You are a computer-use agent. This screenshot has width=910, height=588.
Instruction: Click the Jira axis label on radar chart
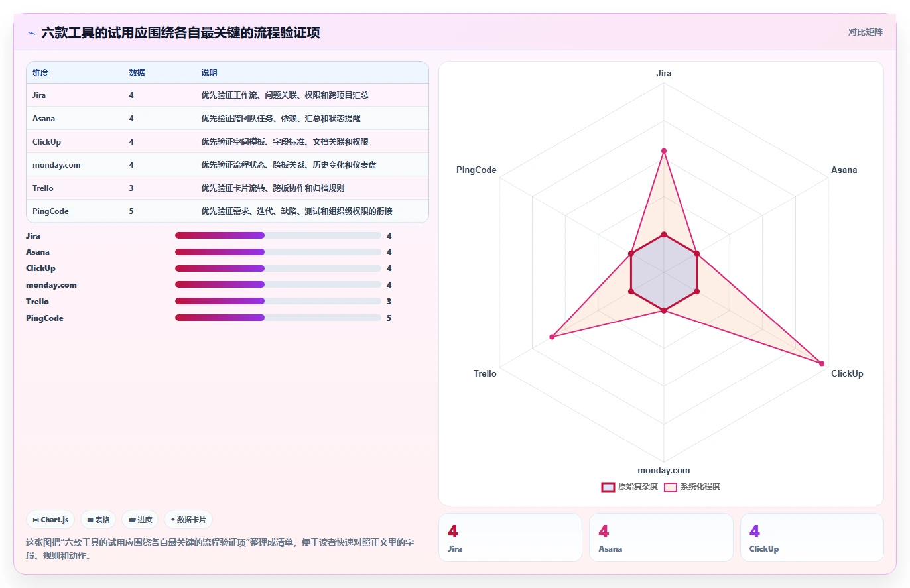click(663, 74)
